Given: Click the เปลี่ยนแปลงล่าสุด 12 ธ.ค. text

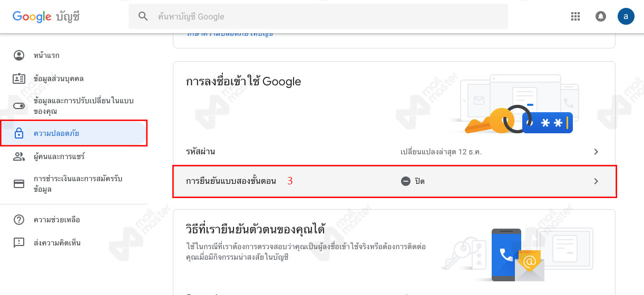Looking at the screenshot, I should click(442, 152).
